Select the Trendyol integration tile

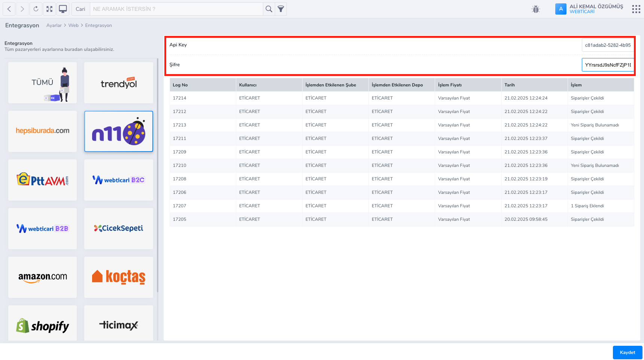[x=119, y=83]
